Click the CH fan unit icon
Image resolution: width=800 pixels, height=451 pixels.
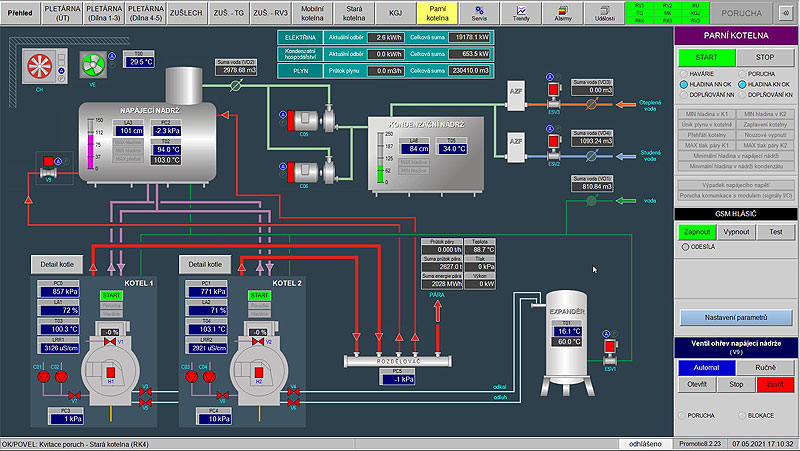click(x=40, y=66)
